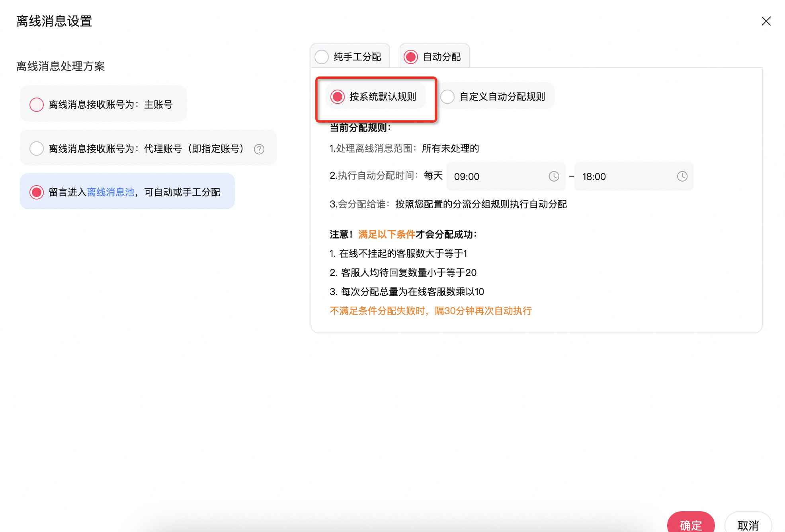785x532 pixels.
Task: Choose 纯手工分配 mode
Action: click(322, 57)
